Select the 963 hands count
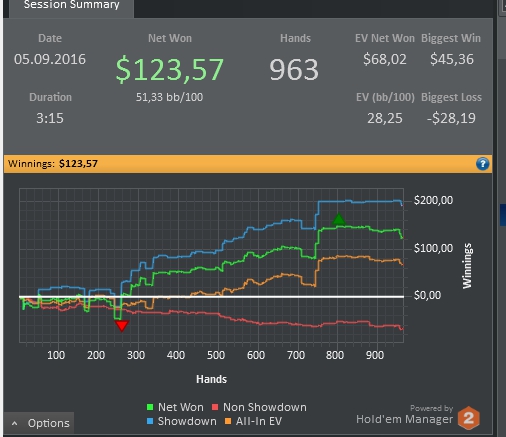 coord(294,69)
